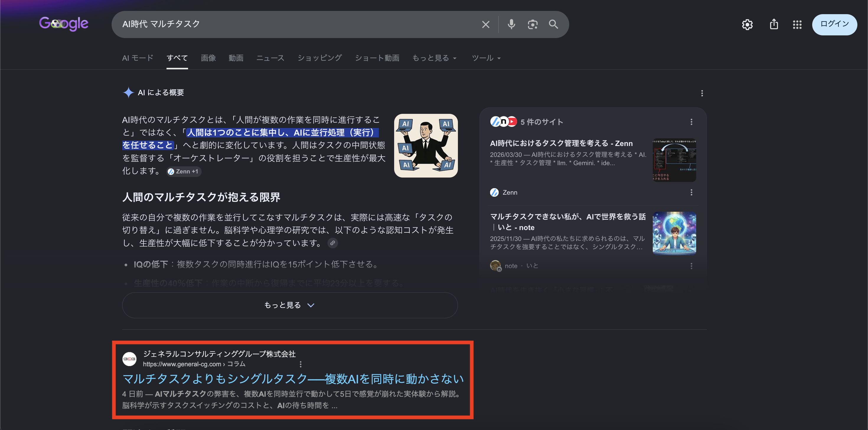Click the Zenn source favicon

tap(494, 192)
